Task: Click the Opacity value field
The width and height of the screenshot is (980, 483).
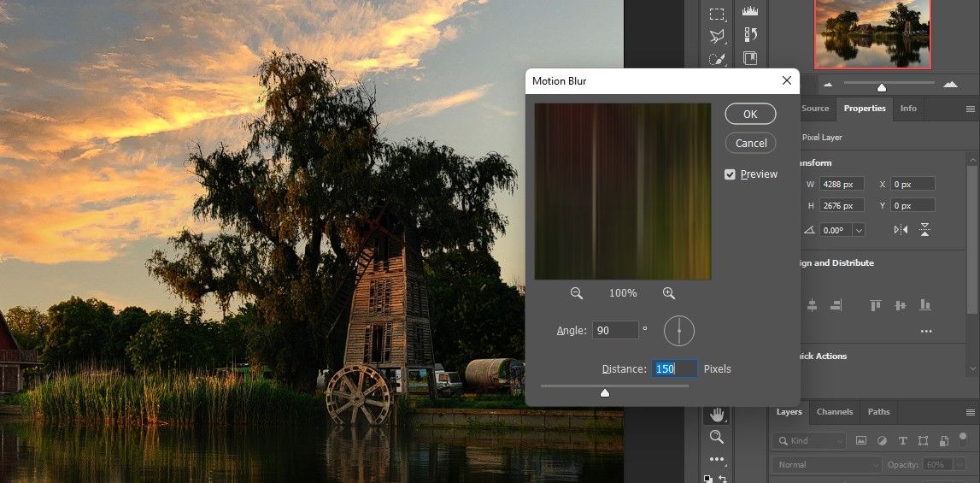Action: click(x=937, y=465)
